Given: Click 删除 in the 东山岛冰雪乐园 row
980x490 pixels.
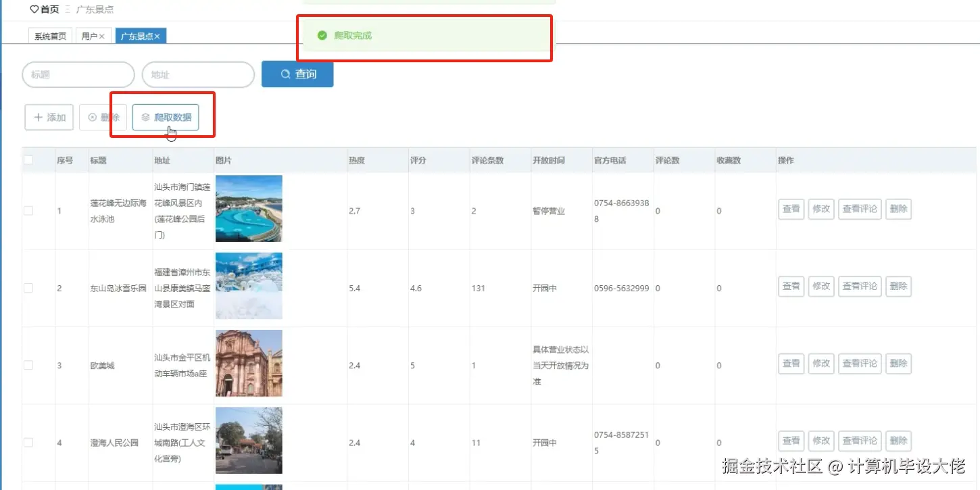Looking at the screenshot, I should (898, 286).
